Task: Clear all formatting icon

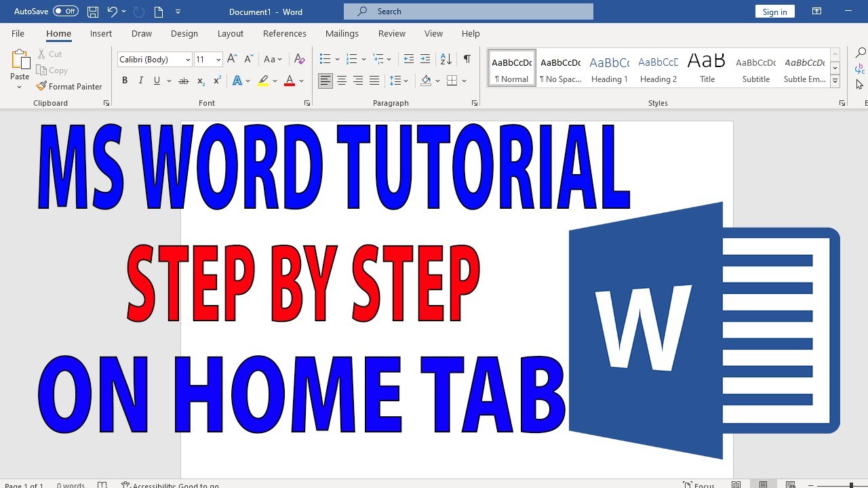Action: click(x=300, y=60)
